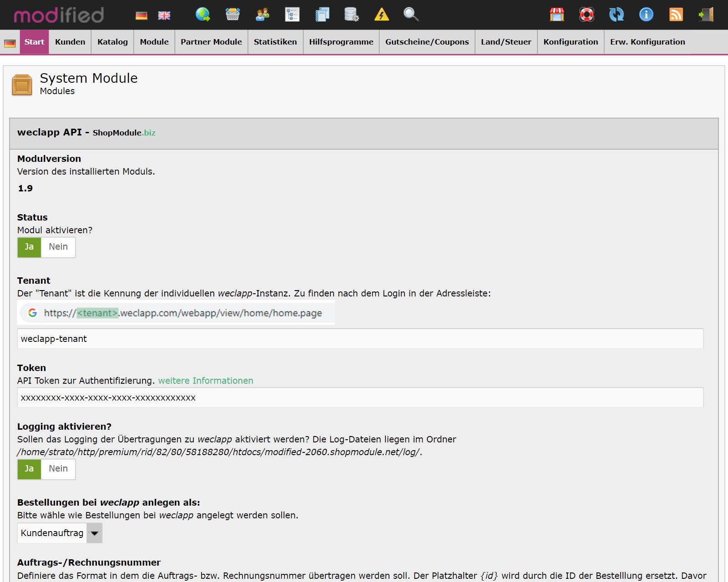
Task: Disable logging by clicking Nein
Action: click(58, 469)
